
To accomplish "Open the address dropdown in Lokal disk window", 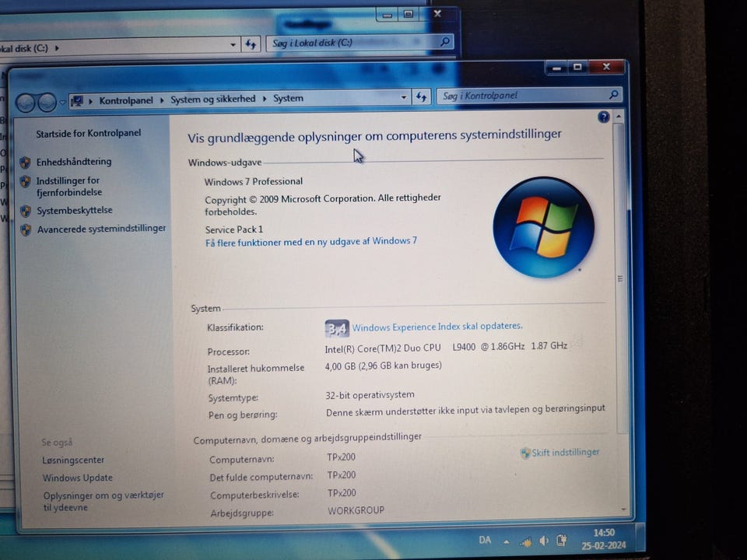I will click(233, 45).
